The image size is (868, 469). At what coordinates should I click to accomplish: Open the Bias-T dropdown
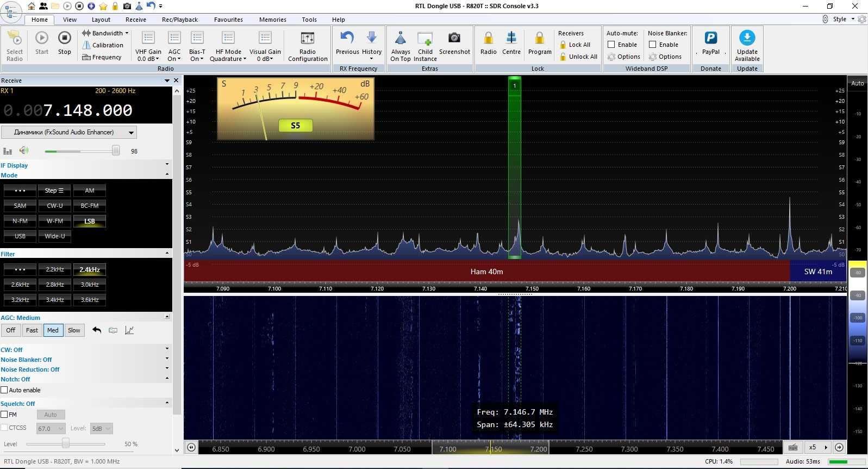(x=197, y=46)
